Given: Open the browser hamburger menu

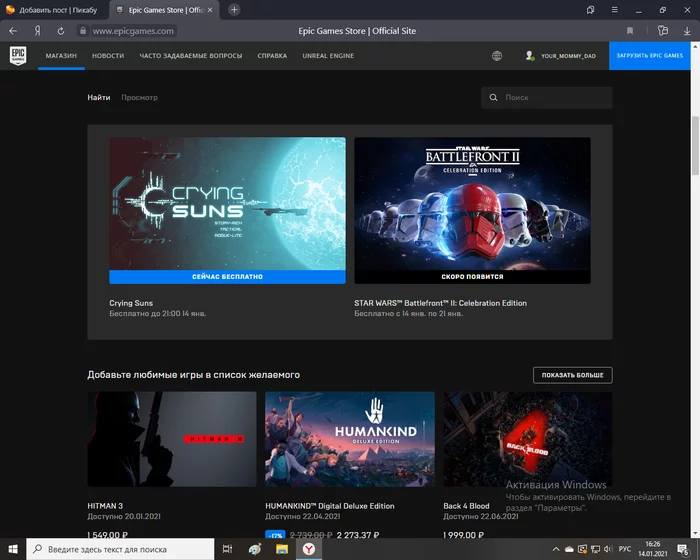Looking at the screenshot, I should tap(615, 10).
